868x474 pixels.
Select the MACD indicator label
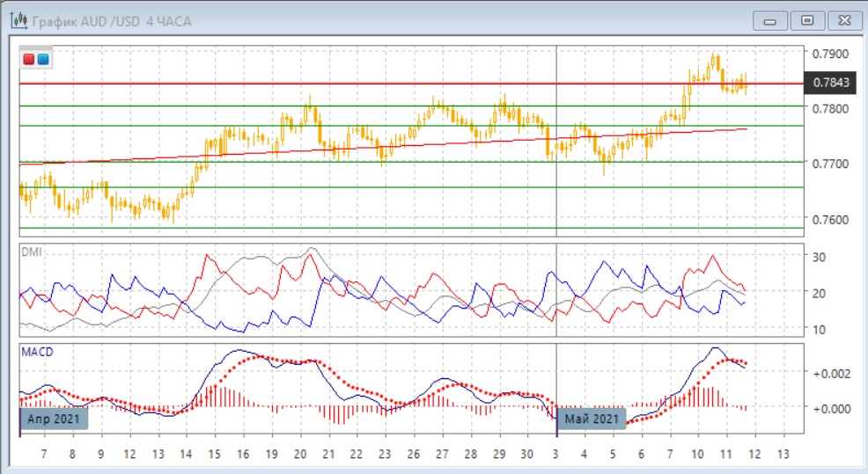point(36,352)
